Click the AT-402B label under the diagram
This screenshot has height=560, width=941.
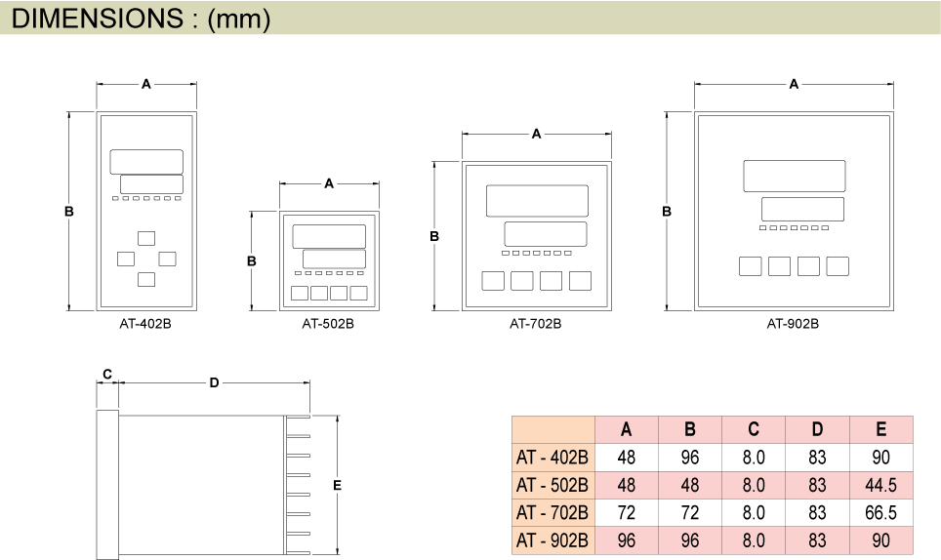145,324
